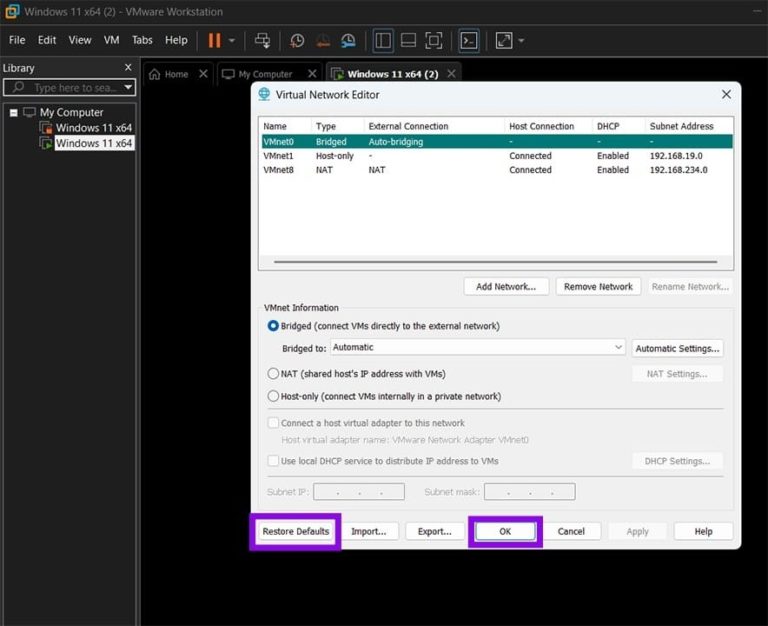This screenshot has height=626, width=768.
Task: Click the Library search field
Action: 69,87
